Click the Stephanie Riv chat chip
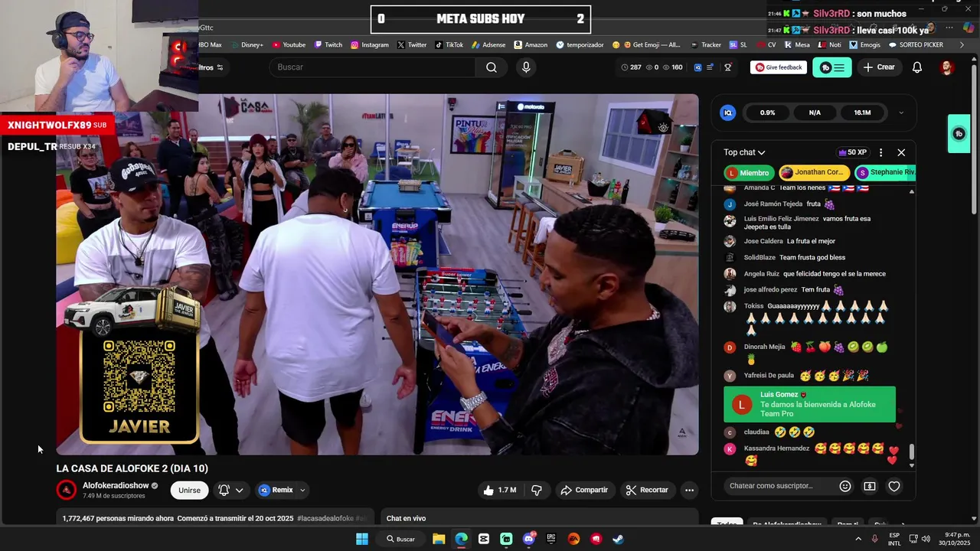This screenshot has width=980, height=551. (x=886, y=172)
